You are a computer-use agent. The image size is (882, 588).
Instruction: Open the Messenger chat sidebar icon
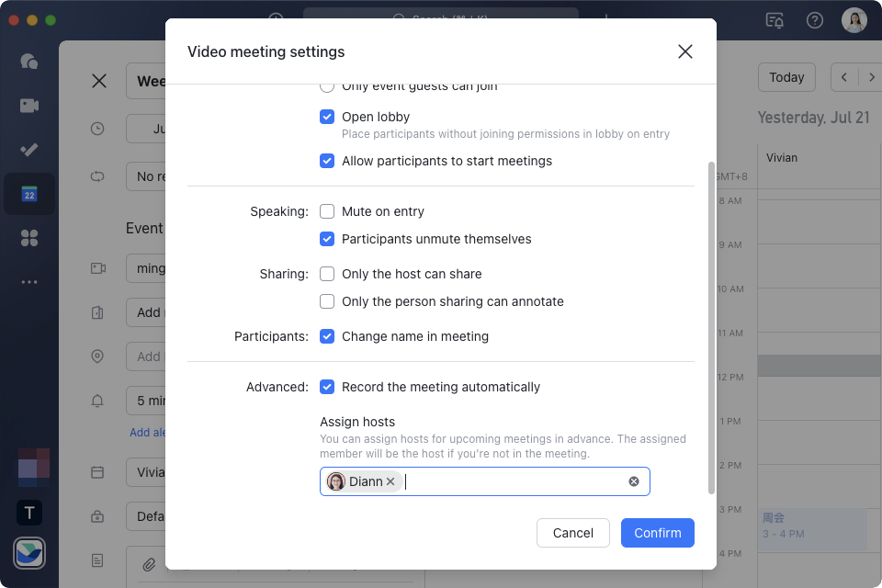(x=28, y=62)
